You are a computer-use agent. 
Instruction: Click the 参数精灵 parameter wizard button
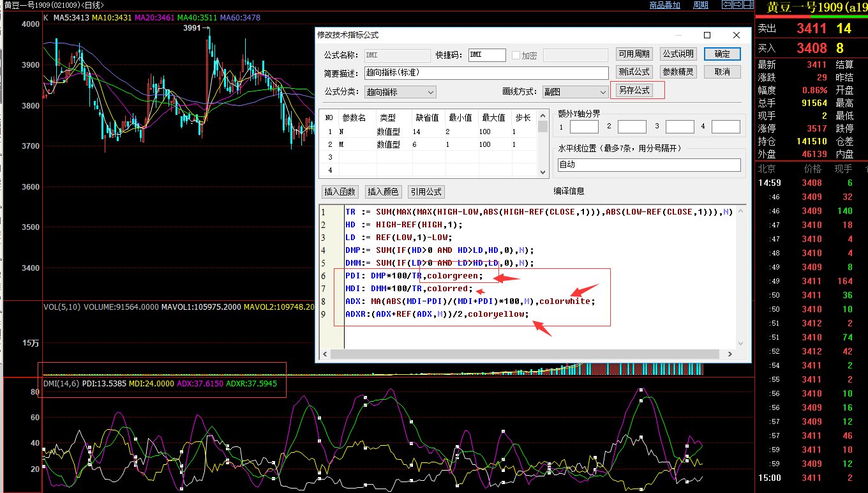pos(678,72)
